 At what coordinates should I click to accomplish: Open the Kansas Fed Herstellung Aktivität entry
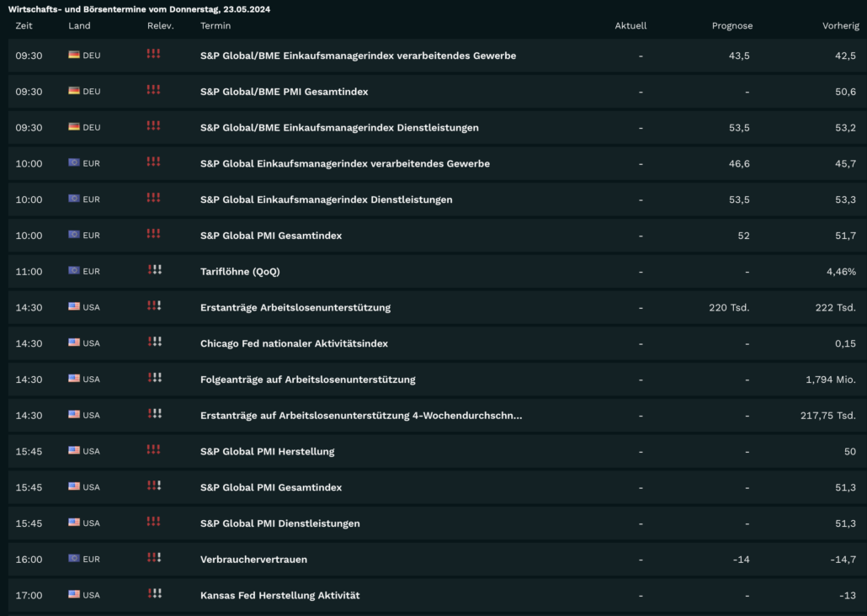click(x=279, y=596)
